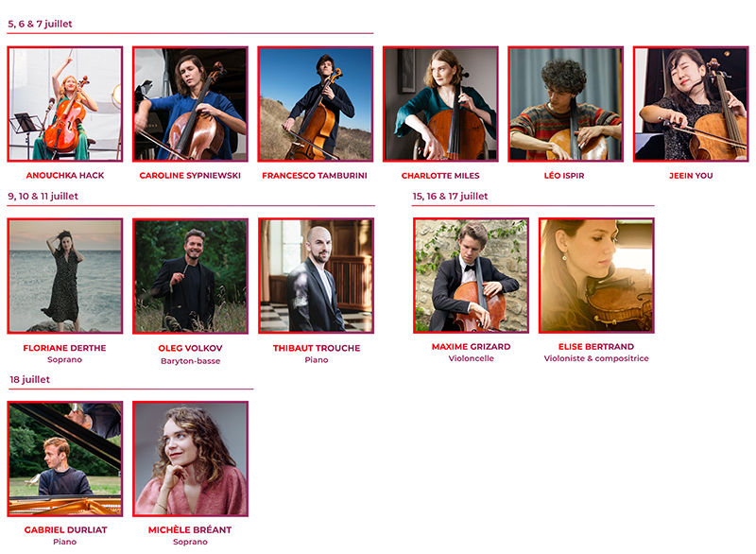The width and height of the screenshot is (756, 554).
Task: Click the '15, 16 & 17 juillet' heading
Action: [451, 197]
